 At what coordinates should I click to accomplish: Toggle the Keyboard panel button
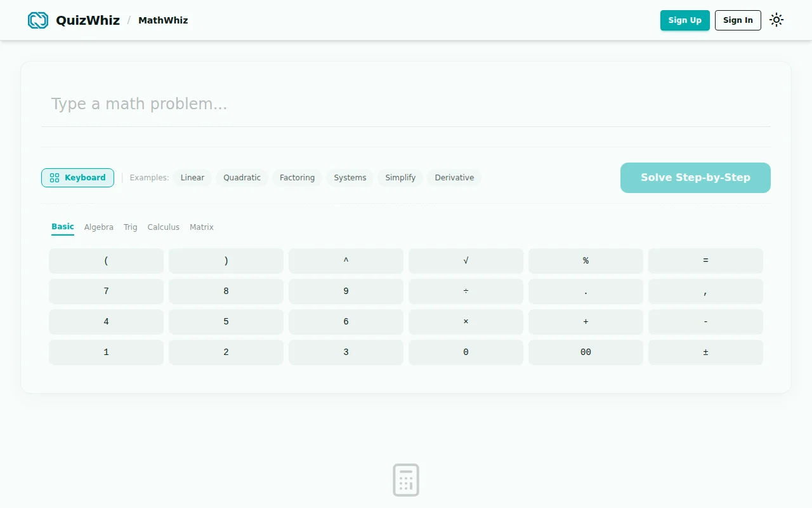click(x=77, y=178)
